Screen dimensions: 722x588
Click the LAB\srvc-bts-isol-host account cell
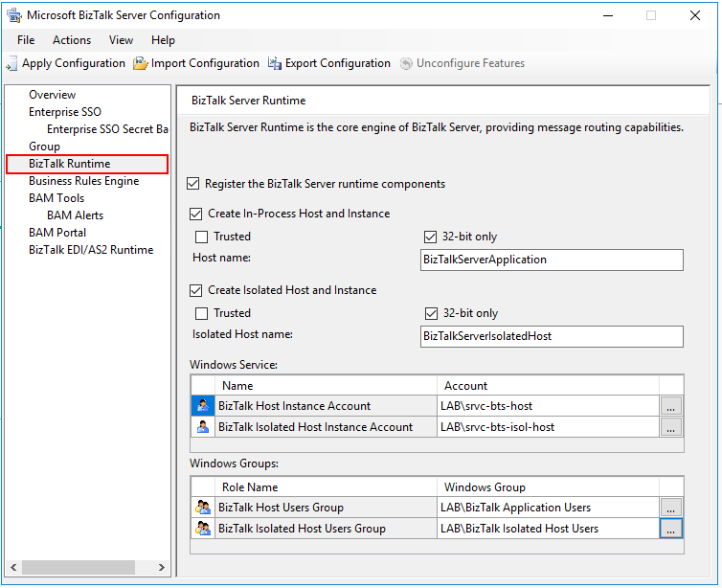(x=548, y=427)
